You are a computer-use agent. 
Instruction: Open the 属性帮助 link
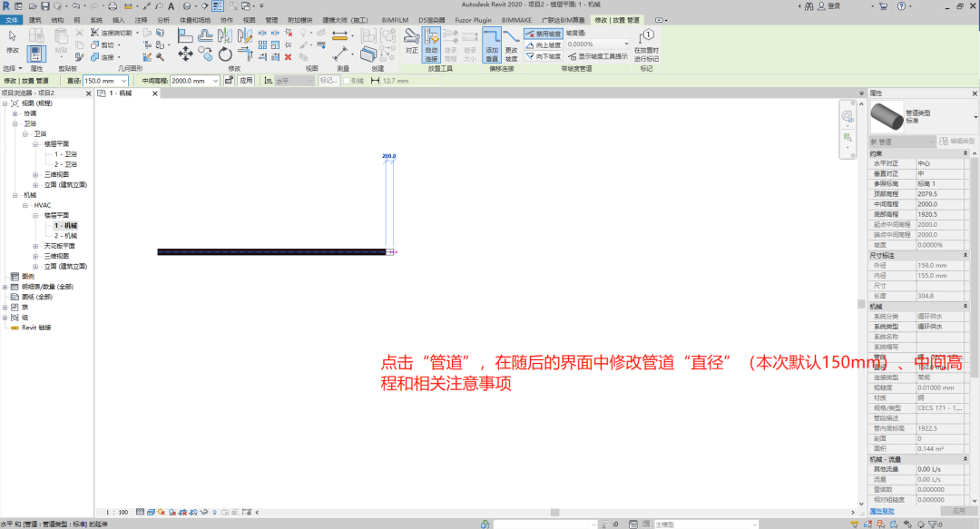pos(881,511)
